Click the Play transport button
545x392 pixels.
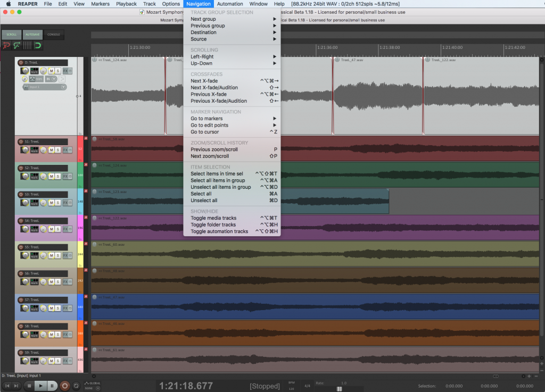[x=40, y=386]
